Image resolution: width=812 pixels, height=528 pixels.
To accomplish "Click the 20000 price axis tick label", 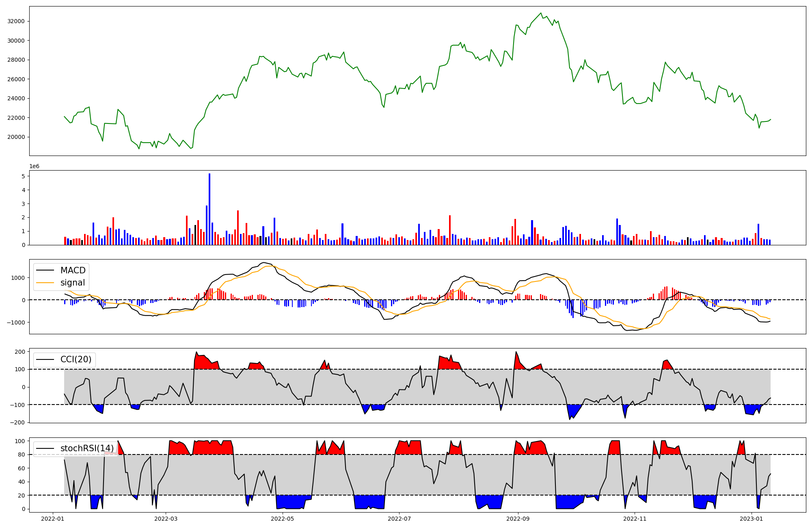I will point(16,137).
